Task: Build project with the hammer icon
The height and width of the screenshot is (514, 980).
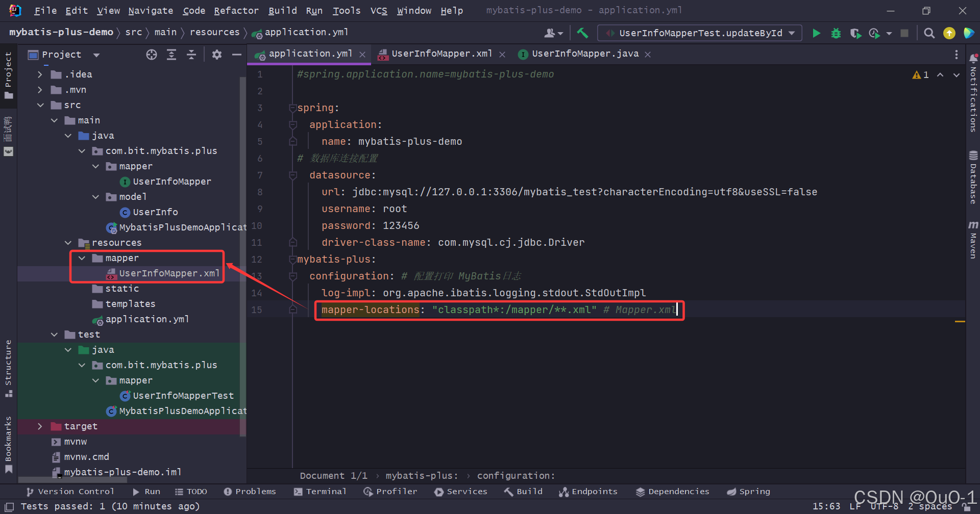Action: click(582, 33)
